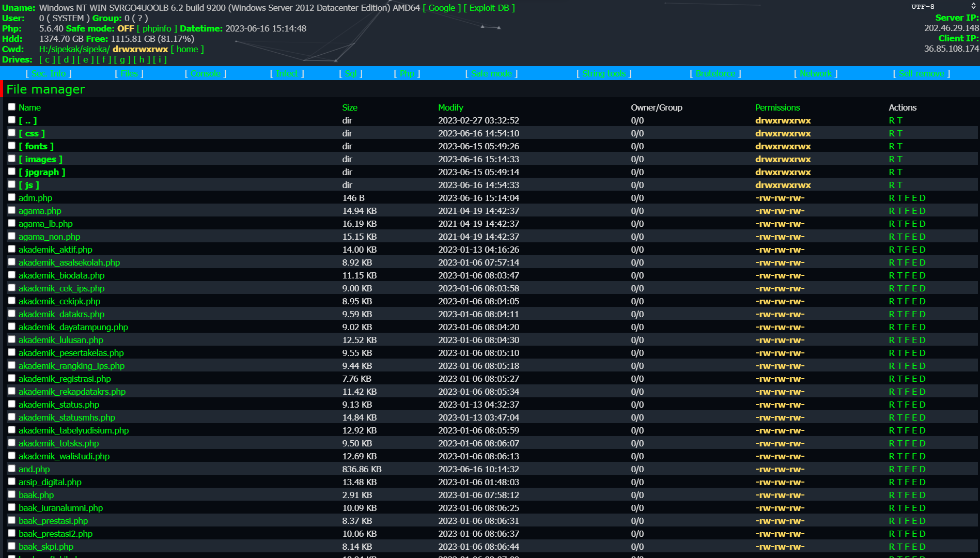Screen dimensions: 980x558
Task: Select checkbox of akademik_status.php
Action: (11, 404)
